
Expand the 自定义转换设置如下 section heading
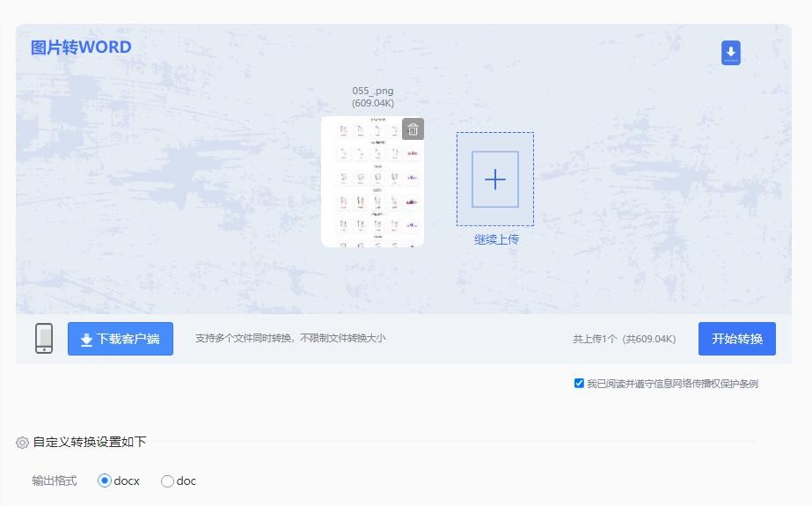click(x=90, y=442)
